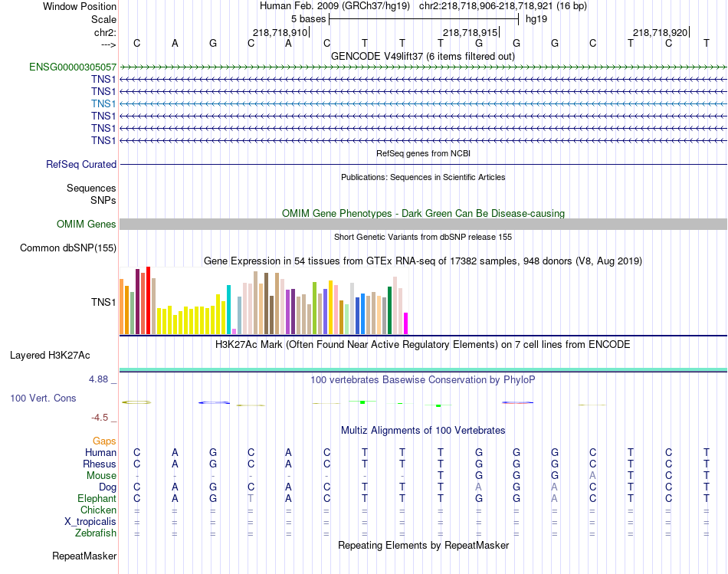
Task: Click the light T in Elephant row
Action: coord(251,499)
